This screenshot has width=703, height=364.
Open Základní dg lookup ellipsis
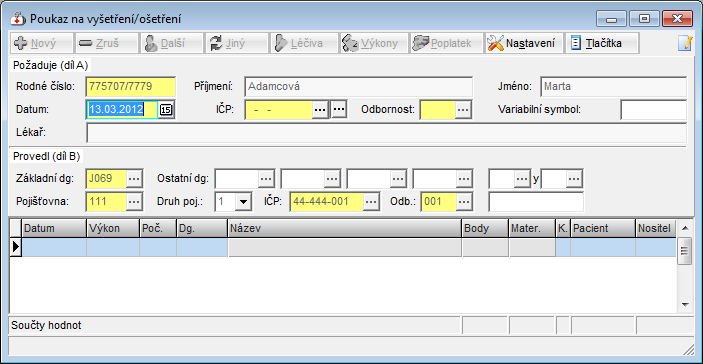(135, 178)
